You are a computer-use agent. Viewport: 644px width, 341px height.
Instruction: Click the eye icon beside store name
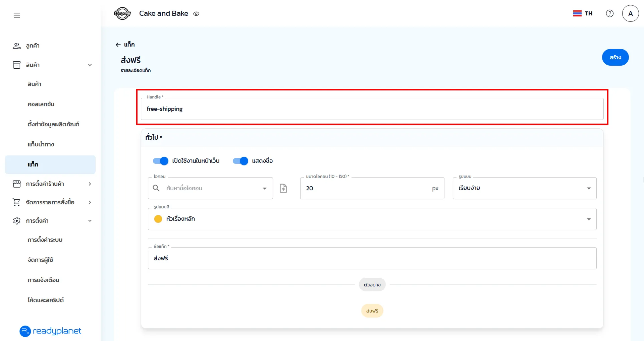[x=196, y=14]
